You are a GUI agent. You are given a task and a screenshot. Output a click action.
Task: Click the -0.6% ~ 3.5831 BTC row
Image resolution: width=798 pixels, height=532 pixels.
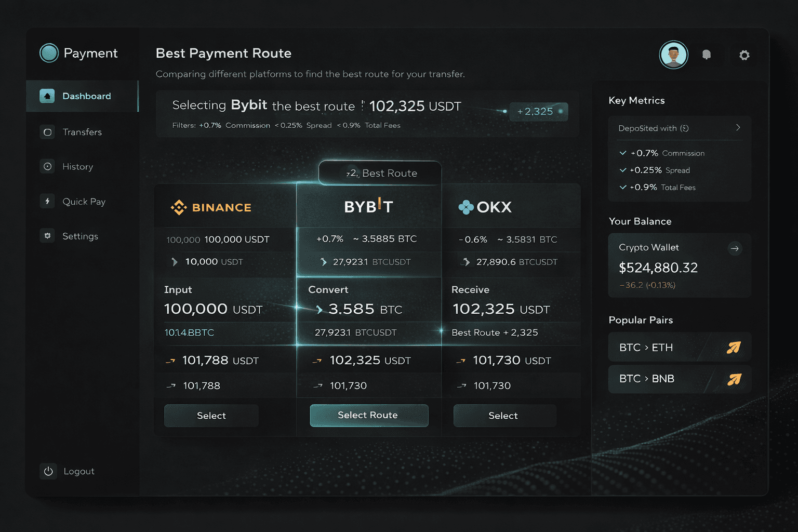pos(508,240)
